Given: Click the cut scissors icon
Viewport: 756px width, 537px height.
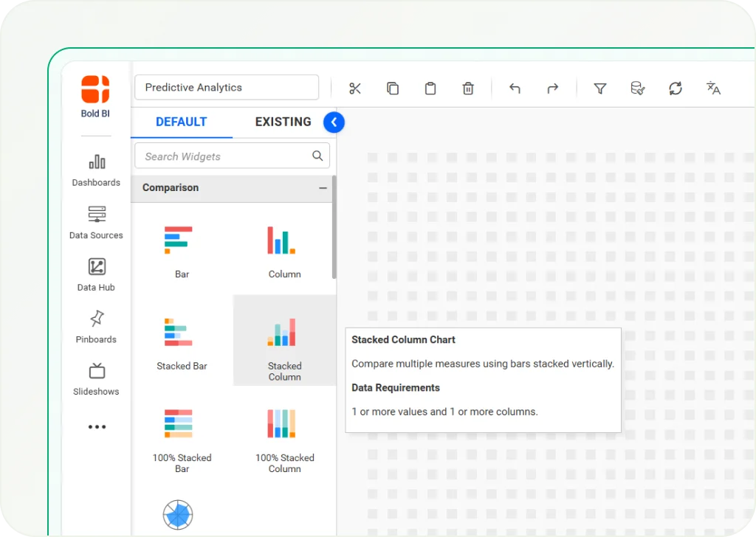Looking at the screenshot, I should tap(355, 89).
